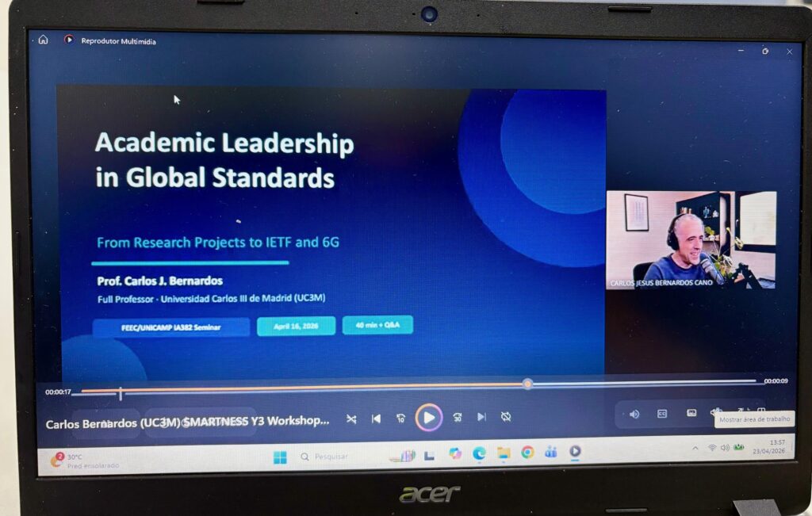Skip forward 30 seconds

point(458,418)
